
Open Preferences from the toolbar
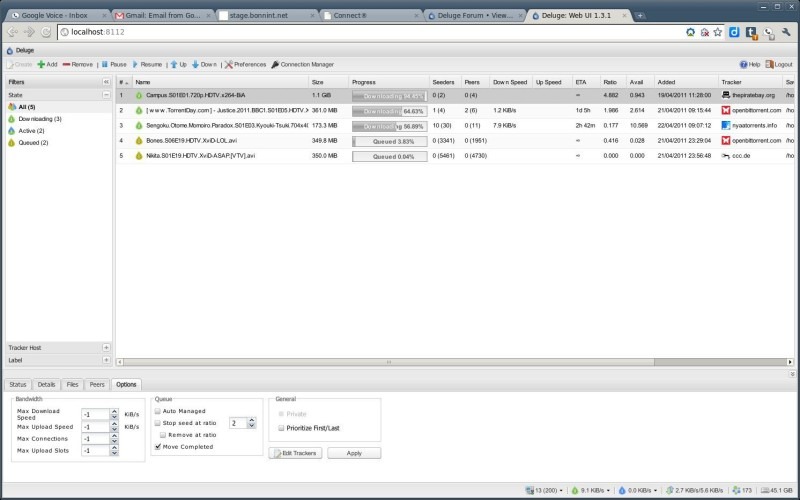point(245,65)
